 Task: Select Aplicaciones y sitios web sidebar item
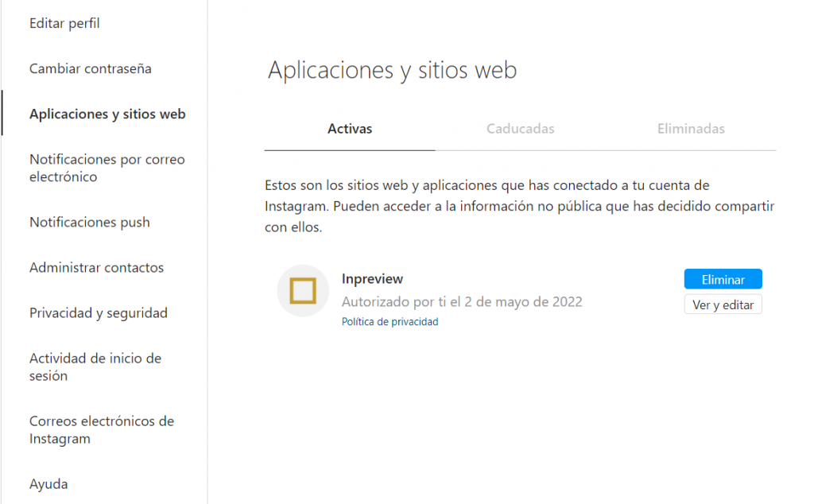pos(107,114)
